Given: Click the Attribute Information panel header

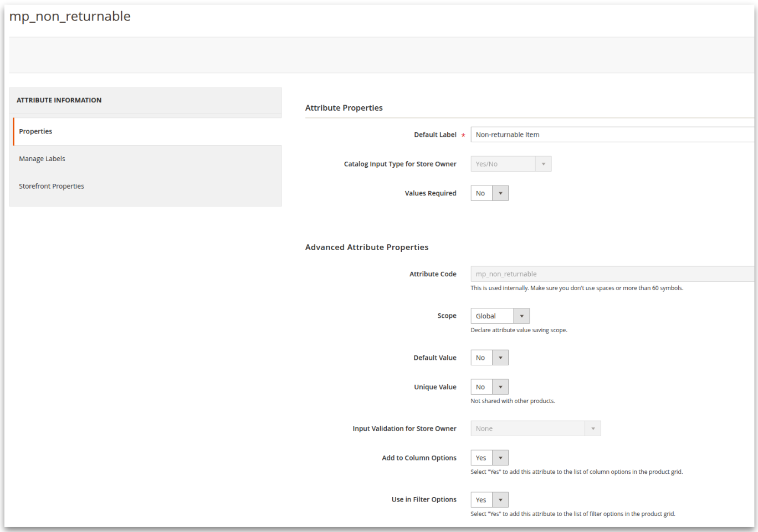Looking at the screenshot, I should (x=61, y=100).
